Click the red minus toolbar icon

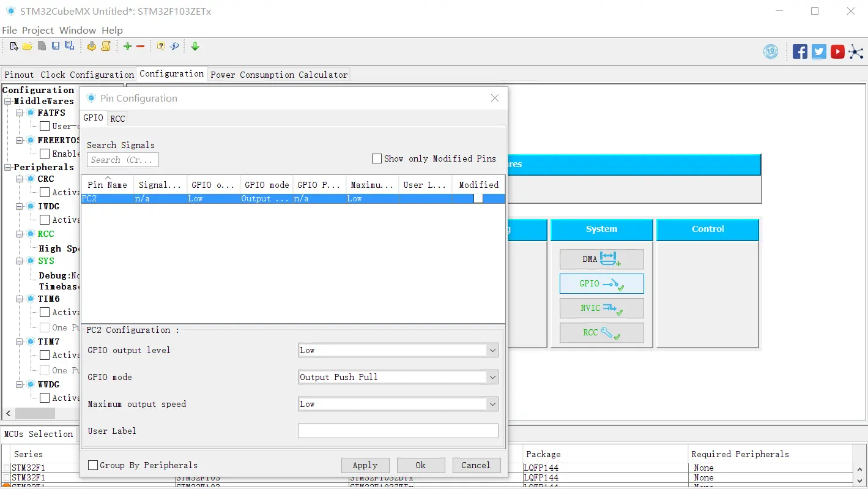click(x=140, y=47)
